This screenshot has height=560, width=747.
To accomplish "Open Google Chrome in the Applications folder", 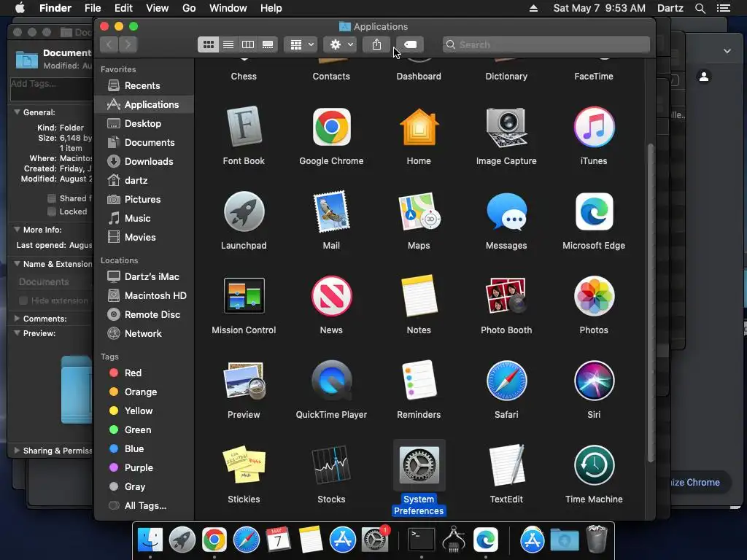I will pos(332,127).
